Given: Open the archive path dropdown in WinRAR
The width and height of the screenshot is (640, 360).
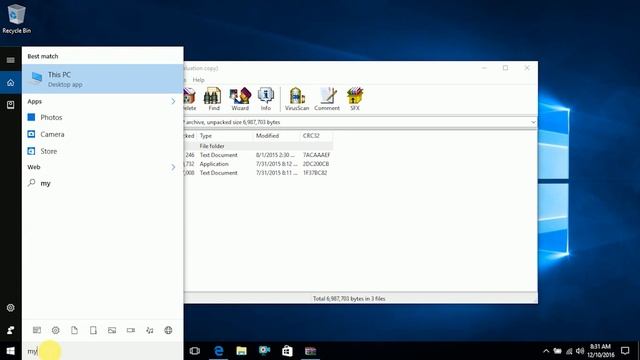Looking at the screenshot, I should pos(533,122).
